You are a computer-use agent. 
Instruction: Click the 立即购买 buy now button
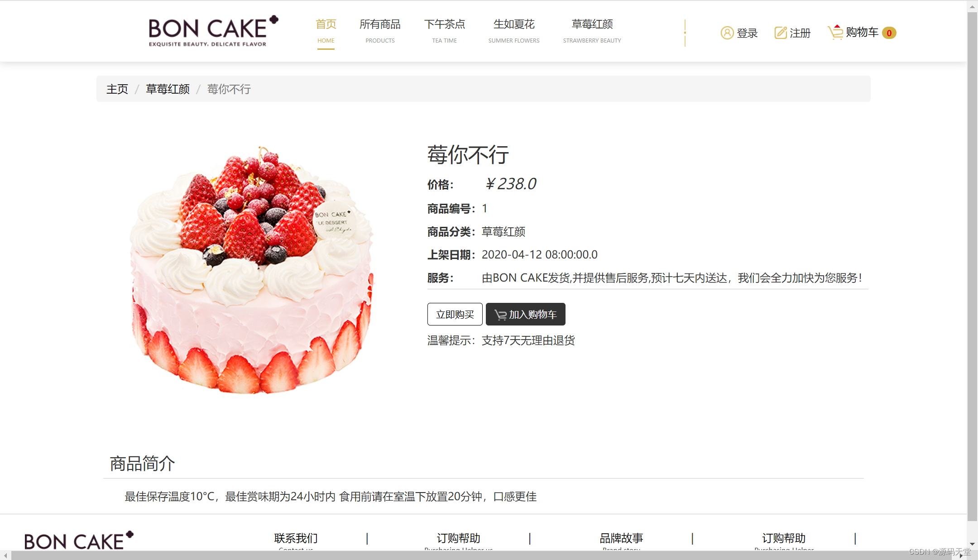coord(455,314)
